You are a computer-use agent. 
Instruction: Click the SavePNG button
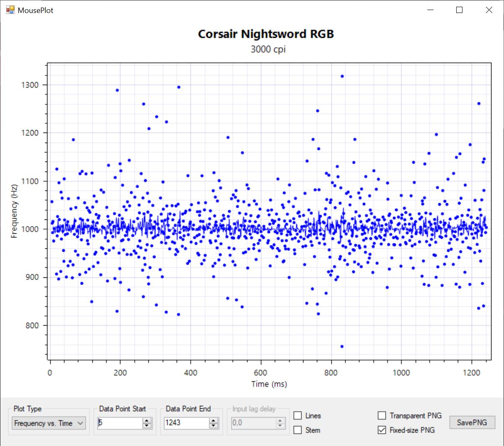click(x=472, y=423)
